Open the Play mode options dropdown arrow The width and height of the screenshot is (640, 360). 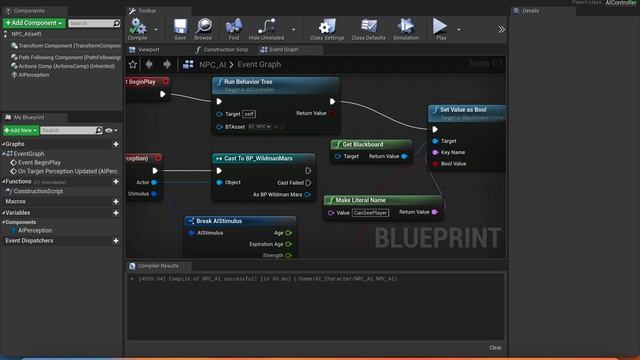tap(459, 29)
